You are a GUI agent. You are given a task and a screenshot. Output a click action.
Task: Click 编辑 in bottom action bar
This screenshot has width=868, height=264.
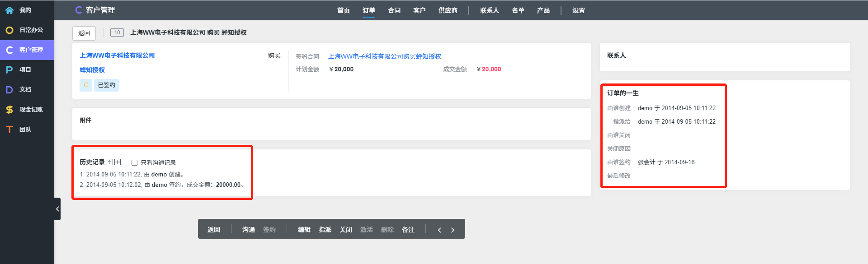(304, 230)
